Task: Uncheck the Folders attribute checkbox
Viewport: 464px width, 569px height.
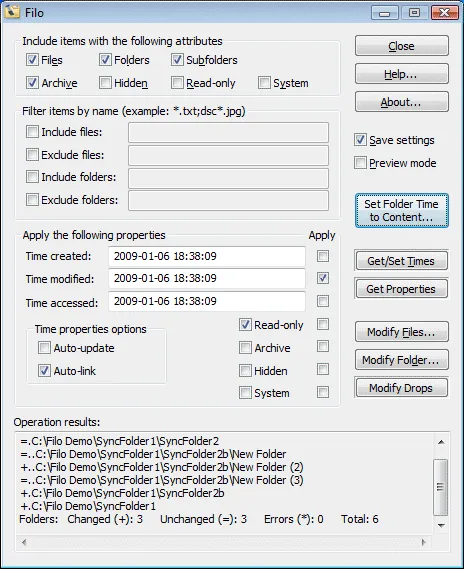Action: (x=105, y=60)
